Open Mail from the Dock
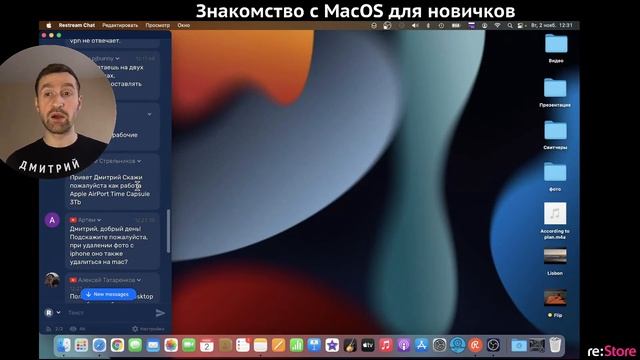The height and width of the screenshot is (360, 640). point(153,345)
